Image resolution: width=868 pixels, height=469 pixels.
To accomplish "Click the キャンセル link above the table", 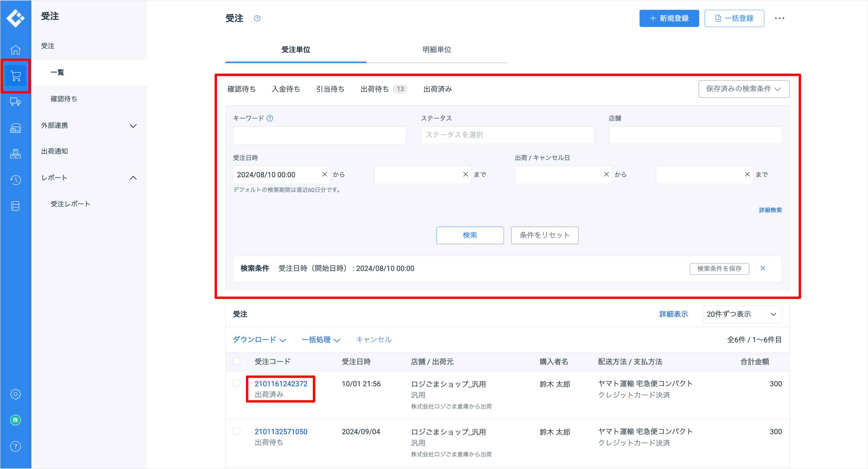I will (374, 340).
